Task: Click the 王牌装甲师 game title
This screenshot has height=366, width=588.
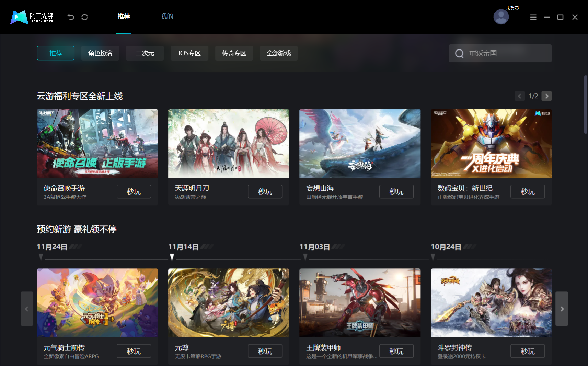Action: 323,348
